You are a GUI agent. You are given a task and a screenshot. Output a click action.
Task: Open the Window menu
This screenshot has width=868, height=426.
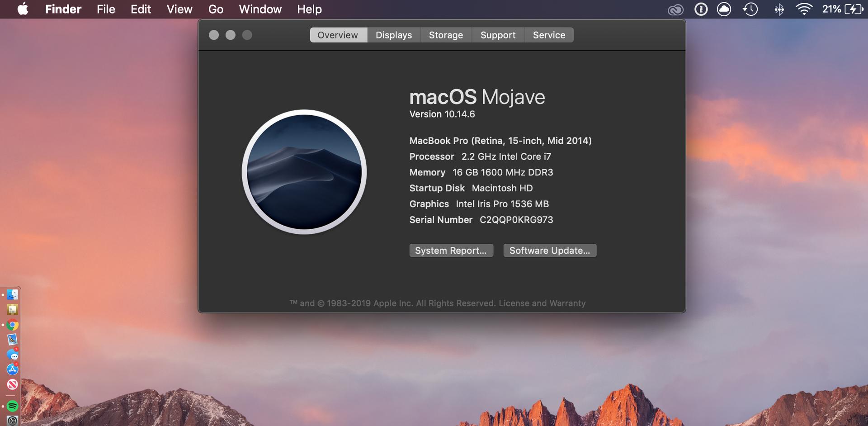(260, 9)
